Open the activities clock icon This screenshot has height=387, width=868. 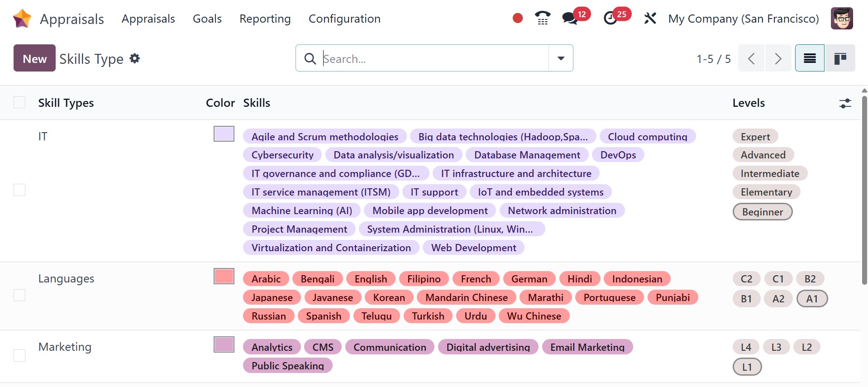pos(610,18)
